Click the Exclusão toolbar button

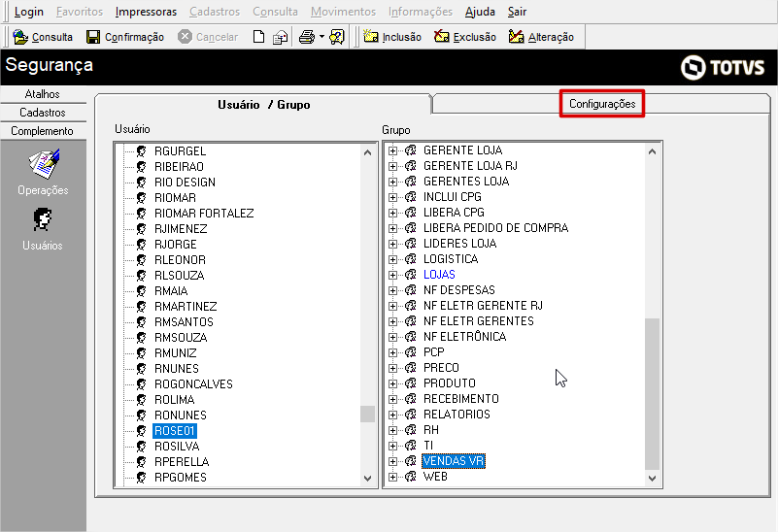coord(465,37)
